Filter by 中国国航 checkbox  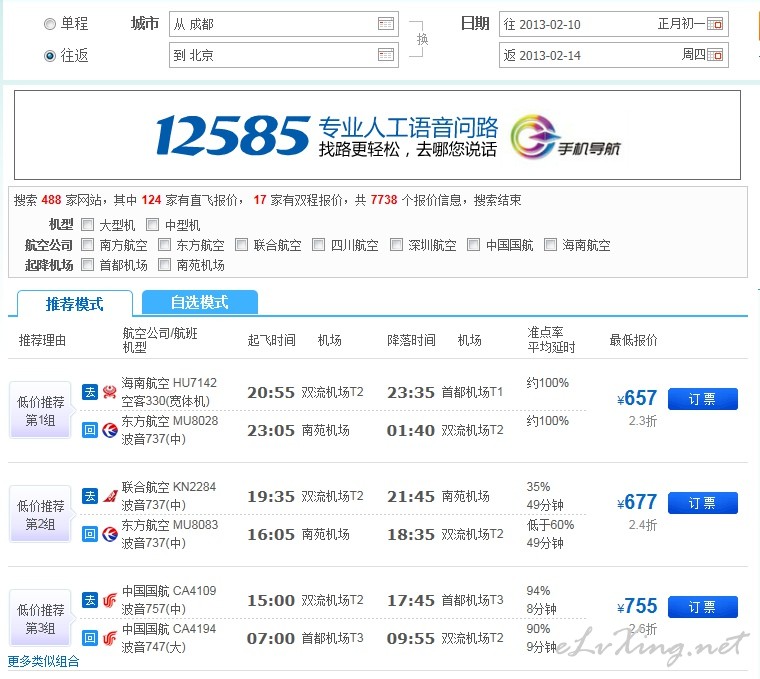473,245
